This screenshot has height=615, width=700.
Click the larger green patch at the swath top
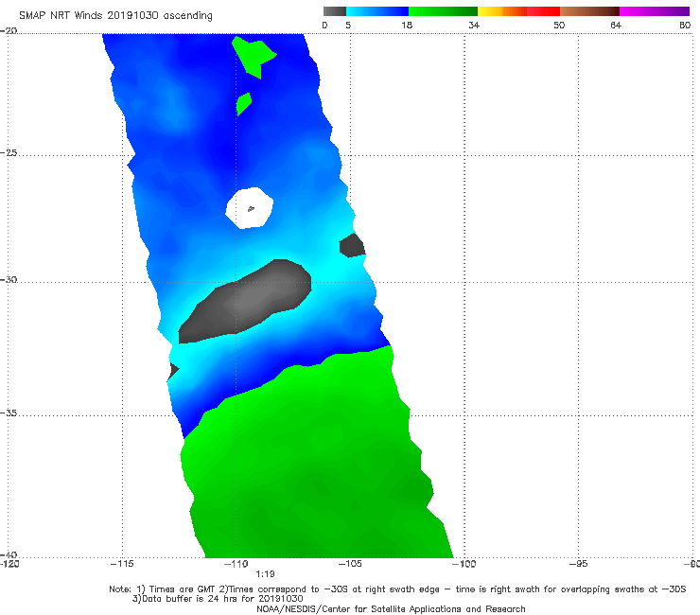(254, 56)
